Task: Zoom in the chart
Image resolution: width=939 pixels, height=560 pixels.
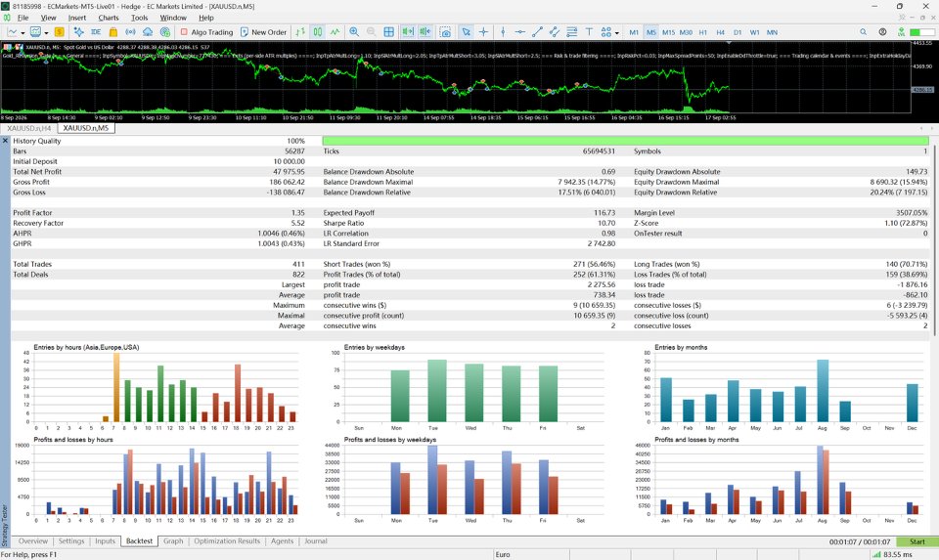Action: (x=354, y=31)
